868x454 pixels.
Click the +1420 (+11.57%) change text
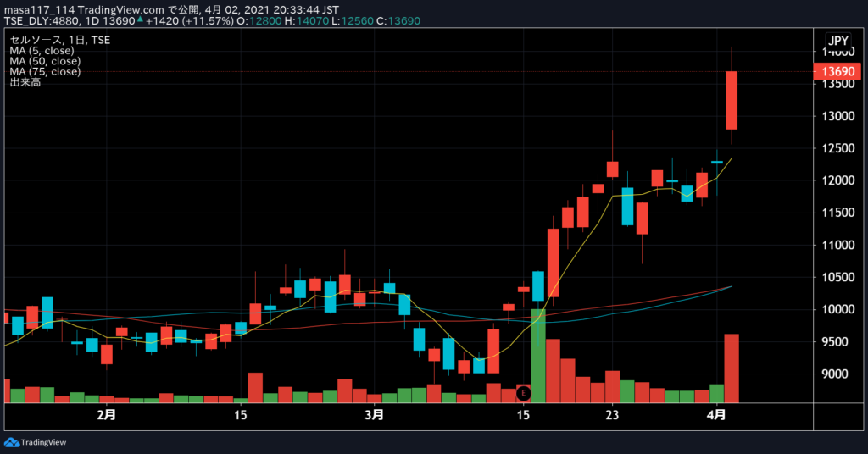pyautogui.click(x=189, y=21)
